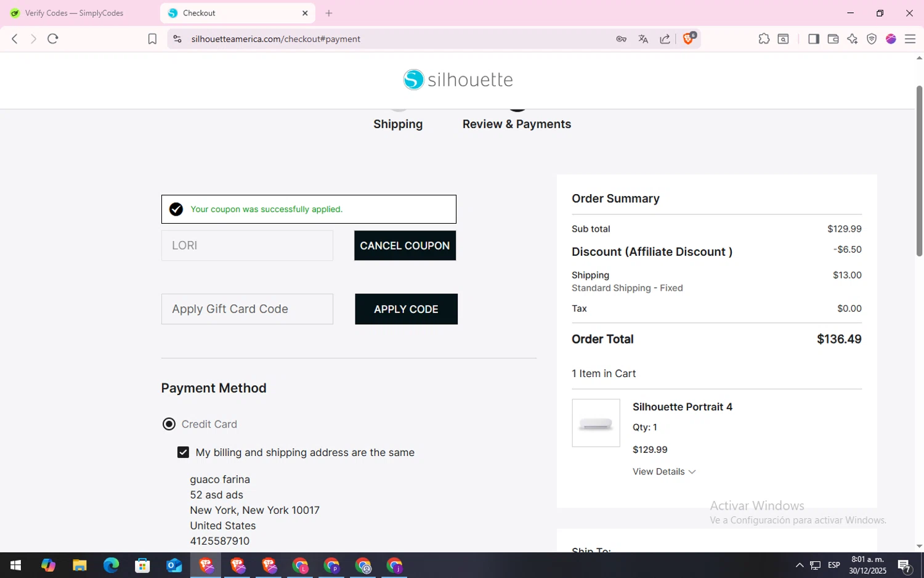Click the page vertical scrollbar thumb
924x578 pixels.
tap(919, 171)
